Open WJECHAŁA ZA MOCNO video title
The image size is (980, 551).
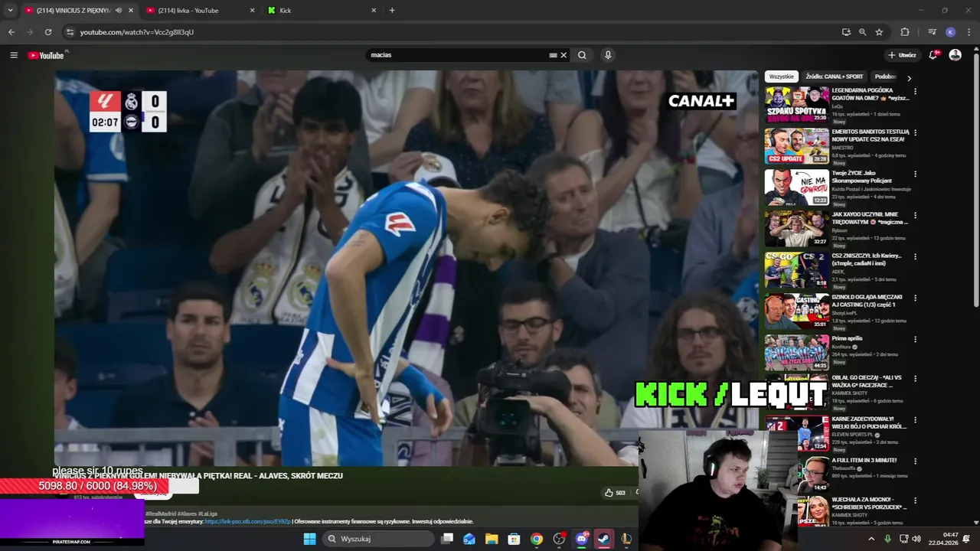[869, 503]
